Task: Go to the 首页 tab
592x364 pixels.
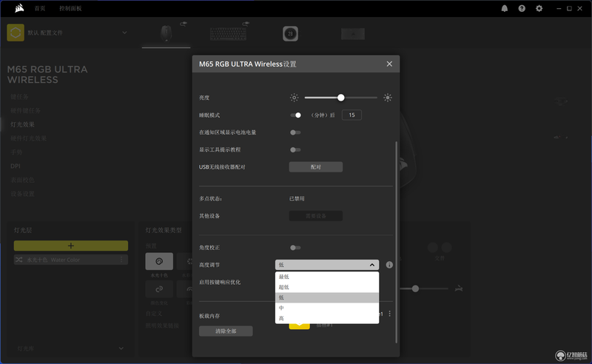Action: (x=40, y=8)
